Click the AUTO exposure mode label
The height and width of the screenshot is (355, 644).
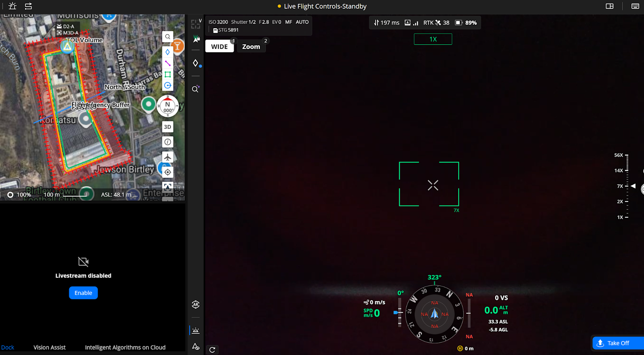(x=302, y=22)
